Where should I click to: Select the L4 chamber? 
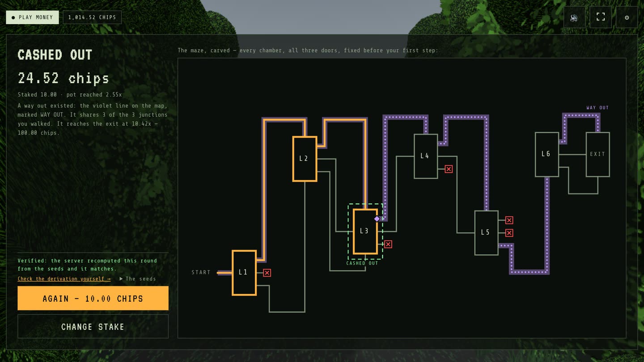(426, 156)
